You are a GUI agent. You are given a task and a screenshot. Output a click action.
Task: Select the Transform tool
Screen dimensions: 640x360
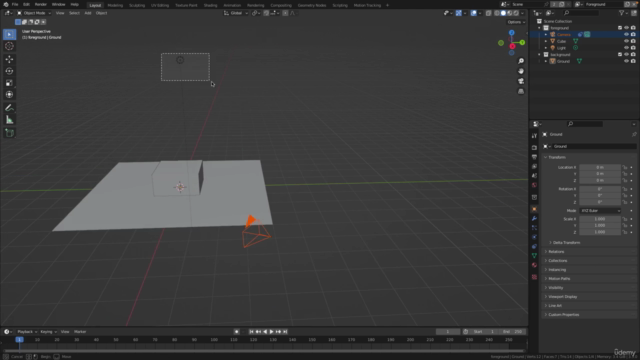coord(9,95)
